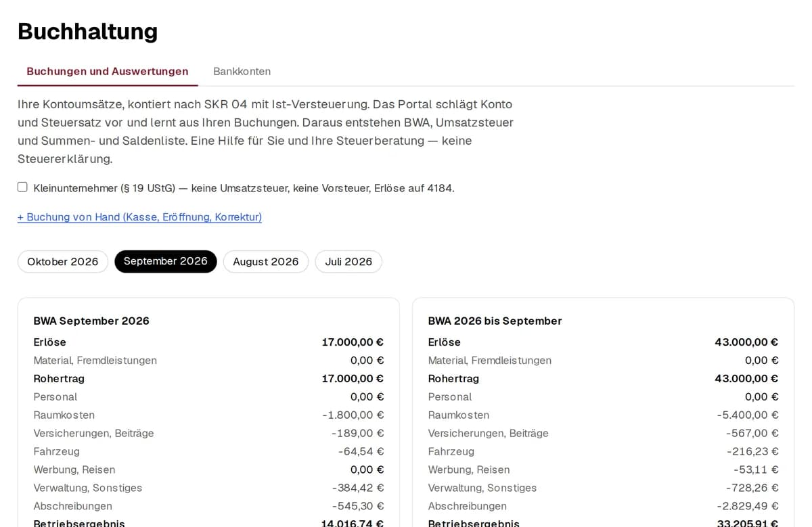This screenshot has height=527, width=812.
Task: Click the Versicherungen amount -189,00 €
Action: point(358,433)
